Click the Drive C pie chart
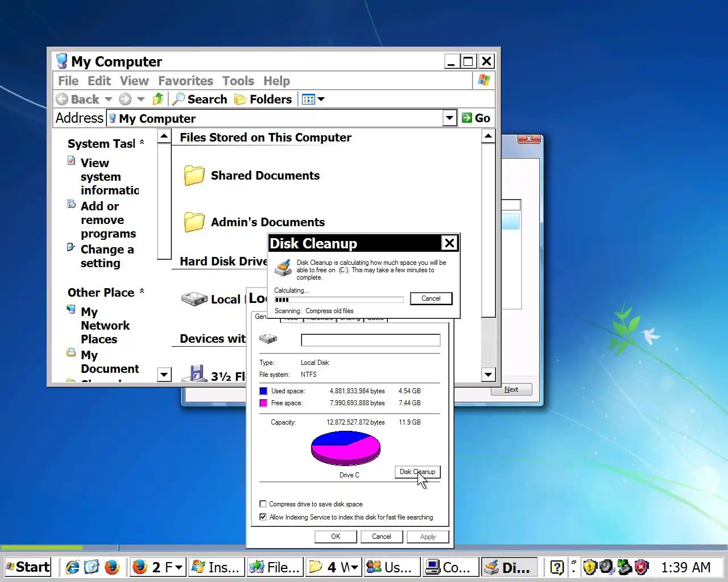This screenshot has height=582, width=728. click(x=346, y=448)
